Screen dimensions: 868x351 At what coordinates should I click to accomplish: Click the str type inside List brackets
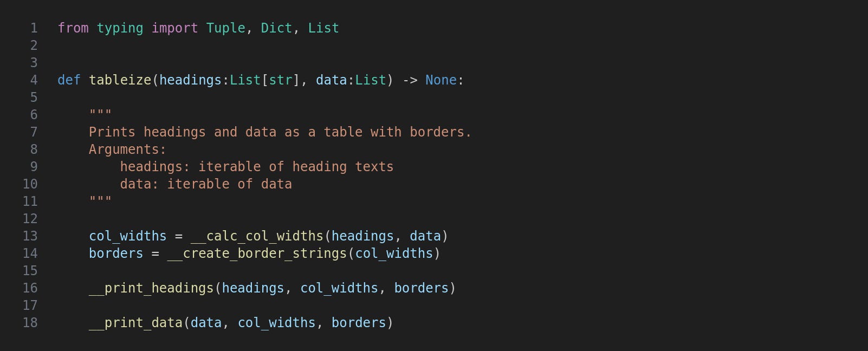[x=281, y=80]
